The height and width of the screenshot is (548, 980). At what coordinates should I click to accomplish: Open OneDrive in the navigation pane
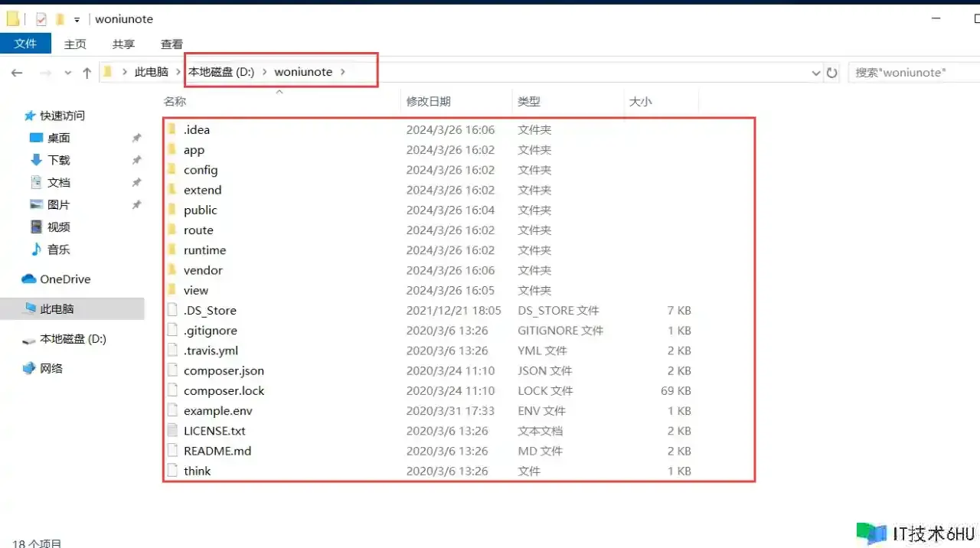pyautogui.click(x=64, y=279)
